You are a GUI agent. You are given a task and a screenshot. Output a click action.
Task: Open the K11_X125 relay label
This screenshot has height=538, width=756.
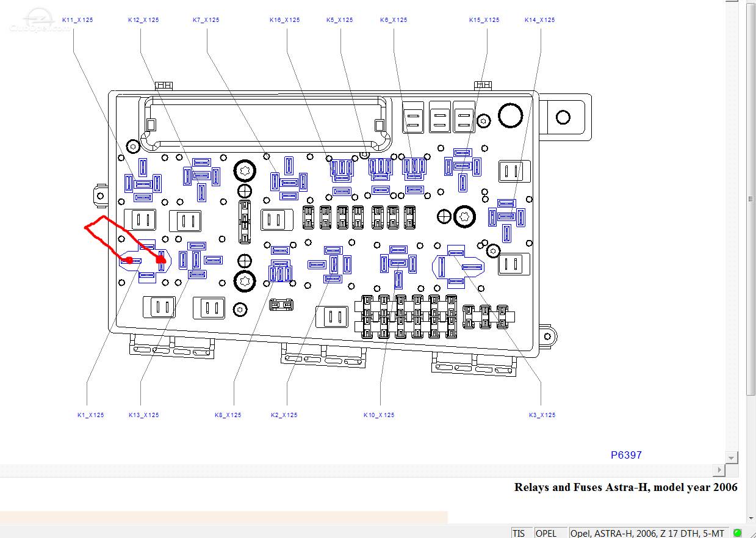coord(77,20)
